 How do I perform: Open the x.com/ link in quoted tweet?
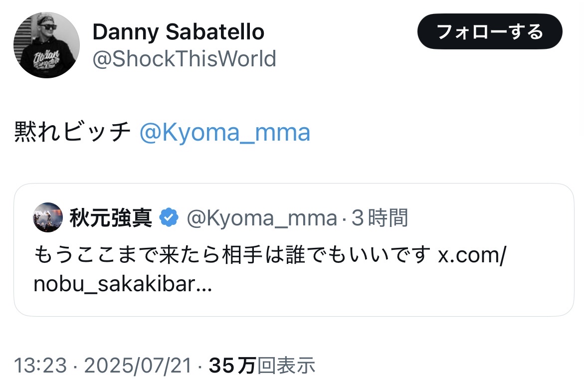pos(472,256)
